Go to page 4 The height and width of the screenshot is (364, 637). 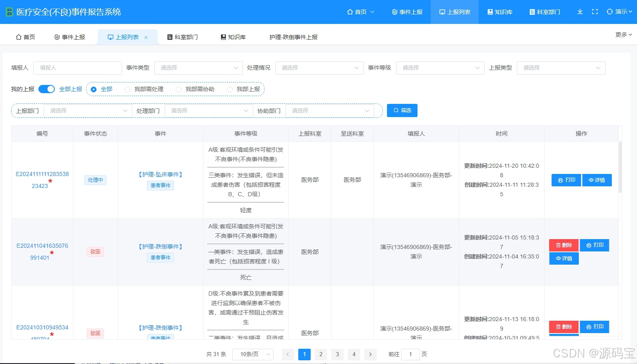(354, 354)
